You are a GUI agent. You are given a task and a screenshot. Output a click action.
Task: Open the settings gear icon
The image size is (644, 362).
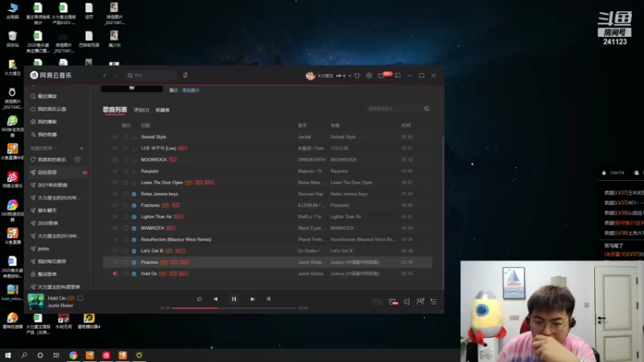point(369,76)
